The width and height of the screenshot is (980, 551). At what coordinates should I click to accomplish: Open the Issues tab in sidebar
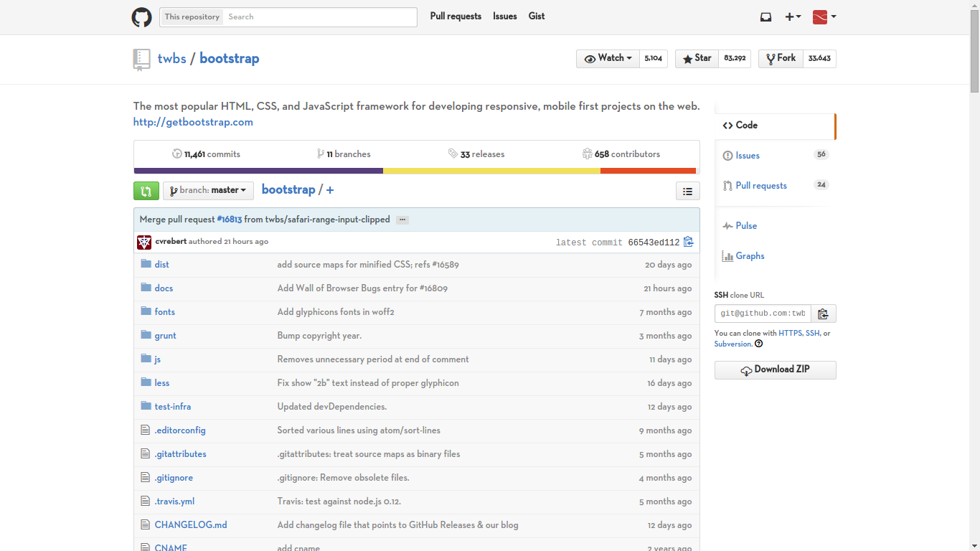[x=775, y=156]
